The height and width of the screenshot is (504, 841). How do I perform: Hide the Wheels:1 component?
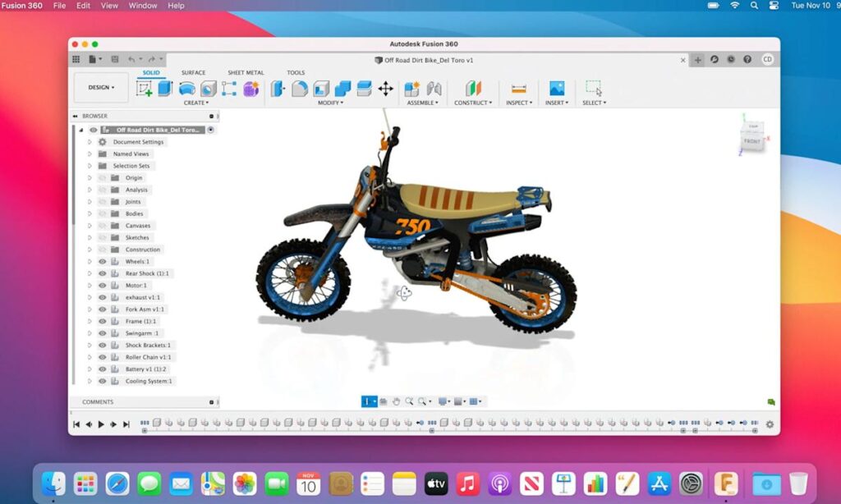102,261
